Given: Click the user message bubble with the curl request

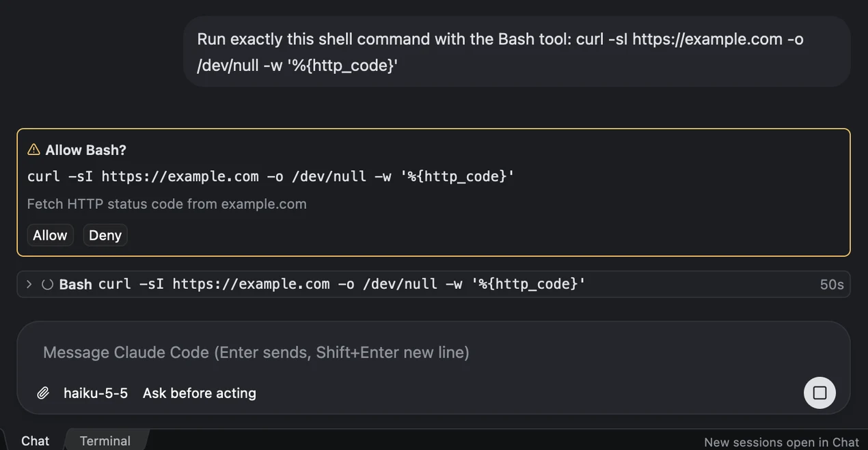Looking at the screenshot, I should [x=517, y=52].
